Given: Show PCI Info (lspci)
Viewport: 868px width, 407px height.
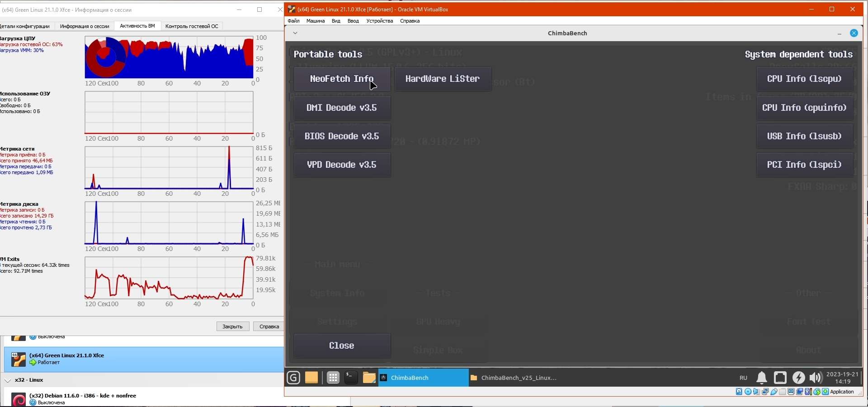Looking at the screenshot, I should tap(805, 165).
